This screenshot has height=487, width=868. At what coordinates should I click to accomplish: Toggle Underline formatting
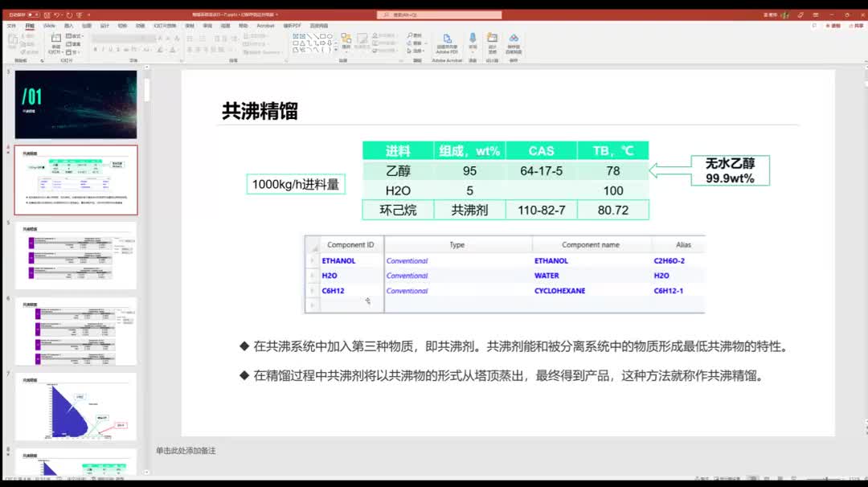(111, 50)
